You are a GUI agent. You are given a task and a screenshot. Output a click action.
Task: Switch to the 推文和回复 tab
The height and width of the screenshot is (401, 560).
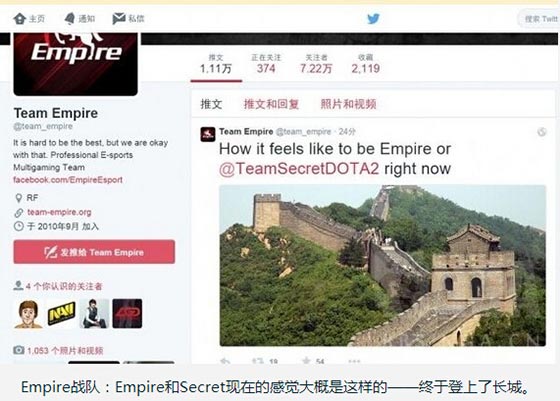point(271,104)
